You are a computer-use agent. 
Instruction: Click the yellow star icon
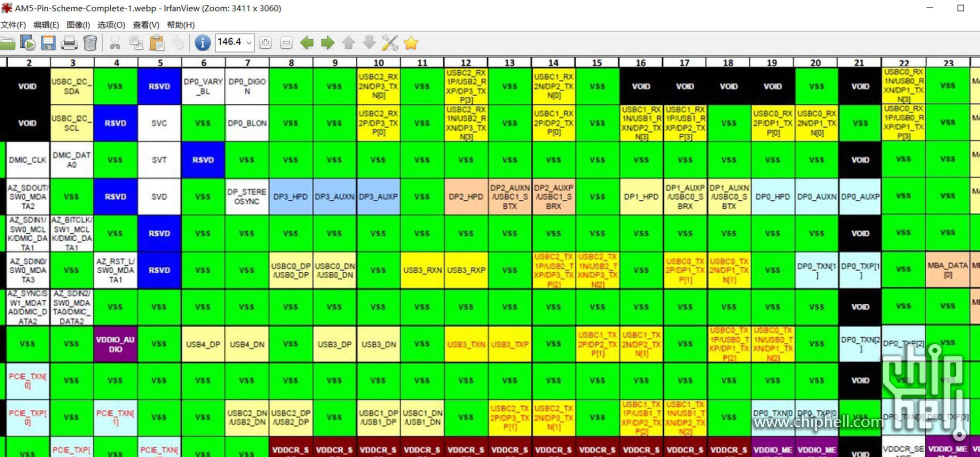point(411,43)
